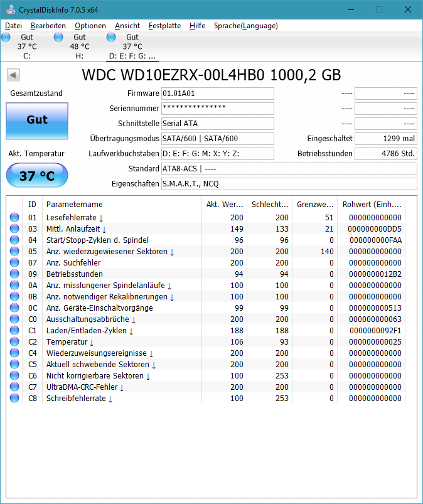Select the raw value 0000000012B2
423x504 pixels.
(x=375, y=274)
